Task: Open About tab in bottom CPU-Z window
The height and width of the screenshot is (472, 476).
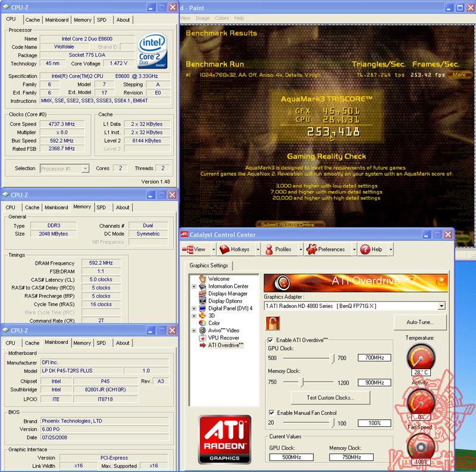Action: click(123, 343)
